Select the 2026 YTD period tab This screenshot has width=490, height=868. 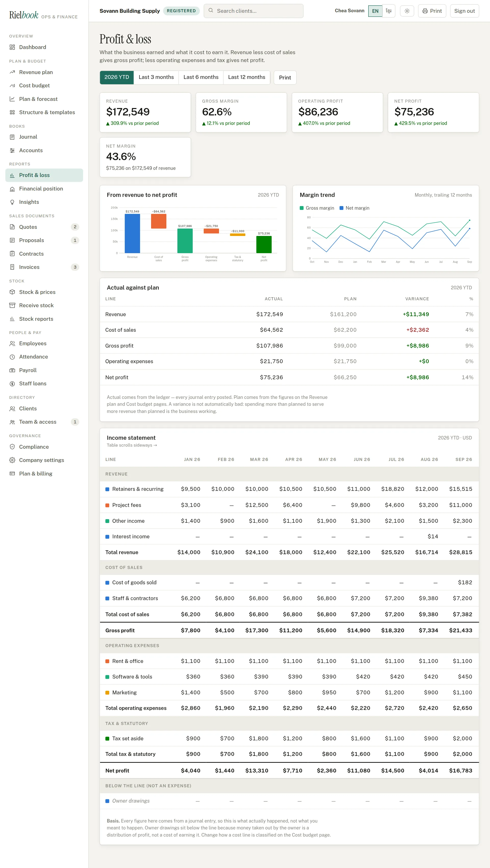[117, 77]
